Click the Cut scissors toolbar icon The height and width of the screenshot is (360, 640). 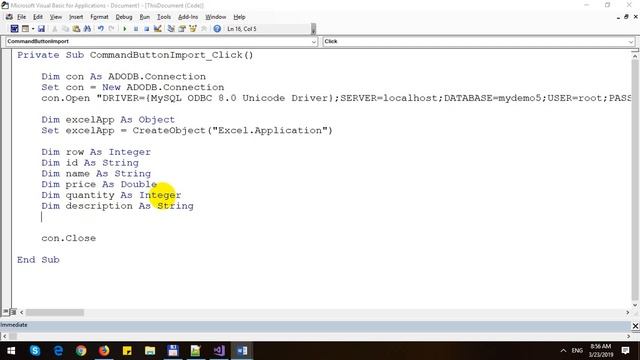tap(55, 29)
